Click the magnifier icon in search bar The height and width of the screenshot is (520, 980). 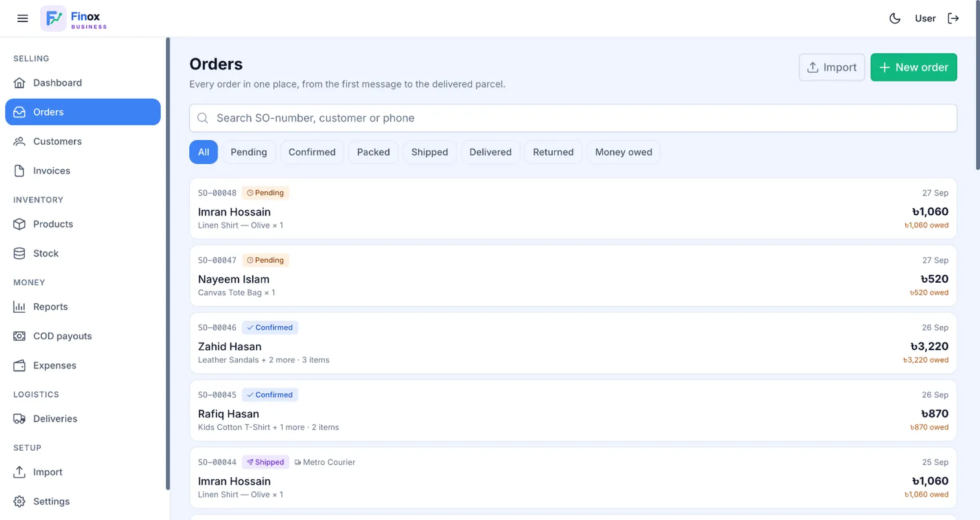203,118
